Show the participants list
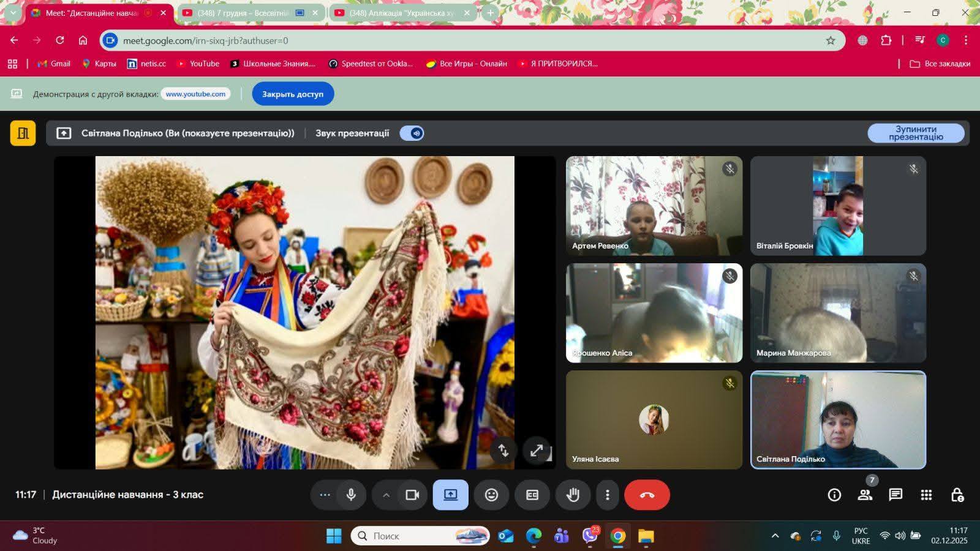980x551 pixels. pos(865,495)
